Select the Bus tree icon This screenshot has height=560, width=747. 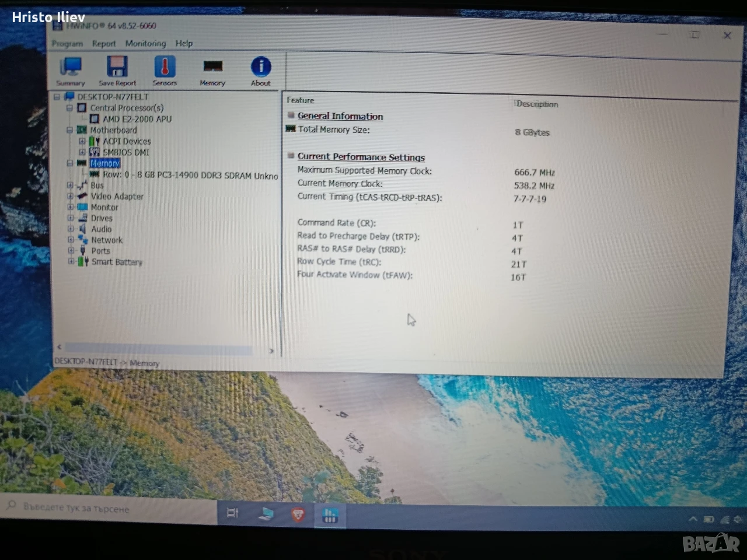click(82, 185)
